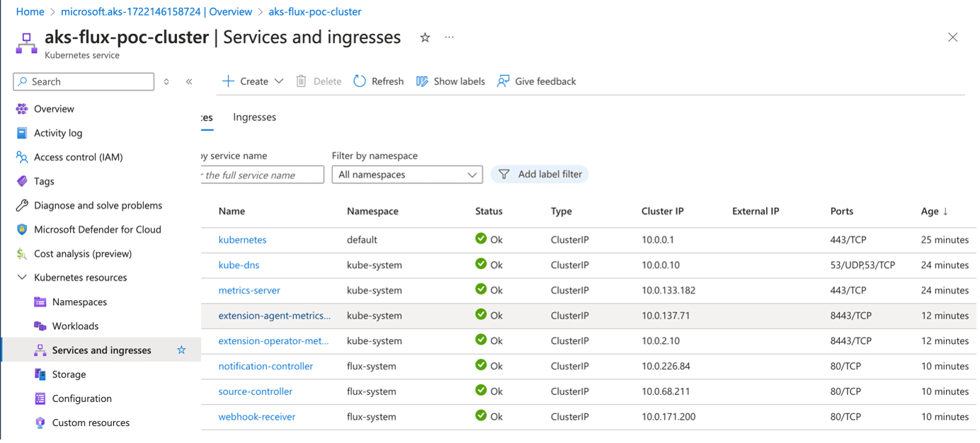This screenshot has width=980, height=443.
Task: Click the Tags icon in sidebar
Action: pyautogui.click(x=22, y=181)
